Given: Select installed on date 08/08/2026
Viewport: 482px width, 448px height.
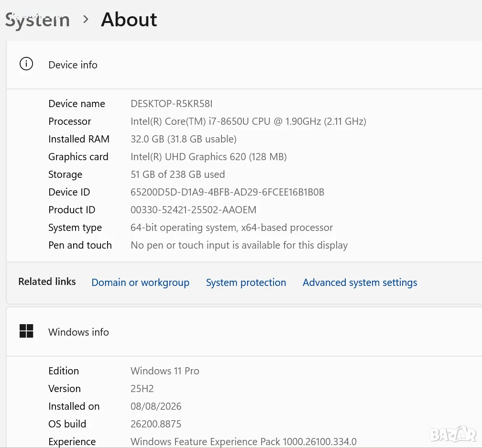Looking at the screenshot, I should tap(156, 406).
